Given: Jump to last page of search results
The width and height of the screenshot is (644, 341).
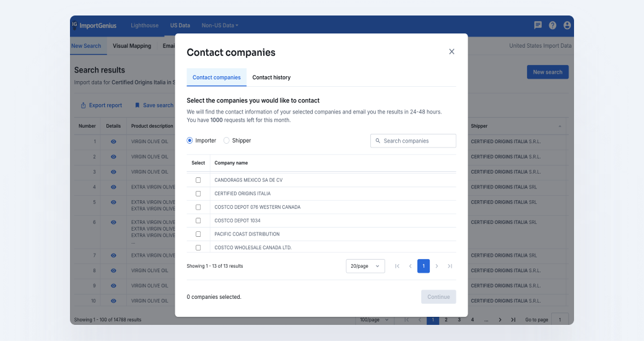Looking at the screenshot, I should tap(513, 320).
